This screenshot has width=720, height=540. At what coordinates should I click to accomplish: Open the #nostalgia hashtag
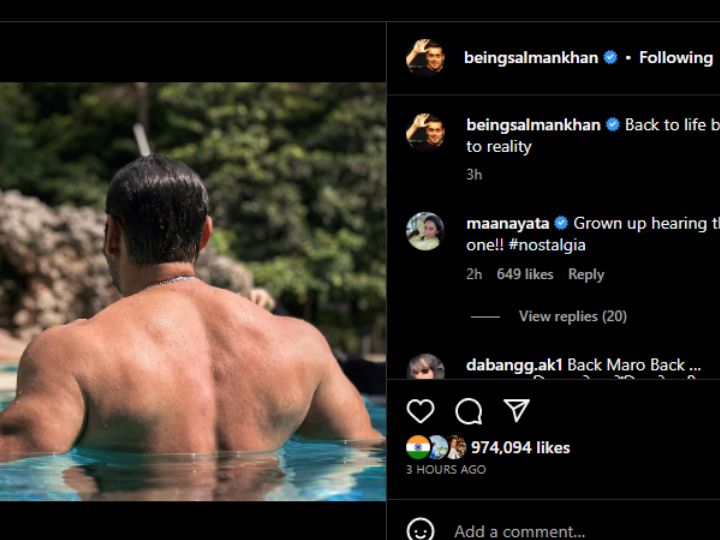point(550,245)
